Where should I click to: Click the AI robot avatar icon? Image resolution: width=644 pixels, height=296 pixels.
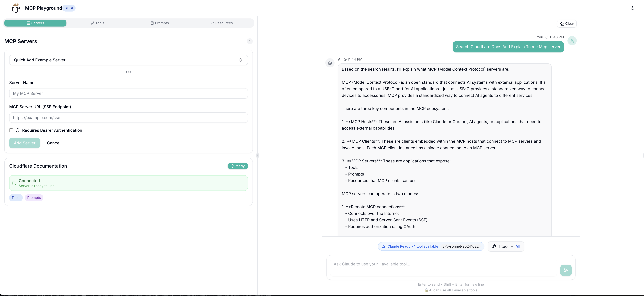tap(330, 63)
